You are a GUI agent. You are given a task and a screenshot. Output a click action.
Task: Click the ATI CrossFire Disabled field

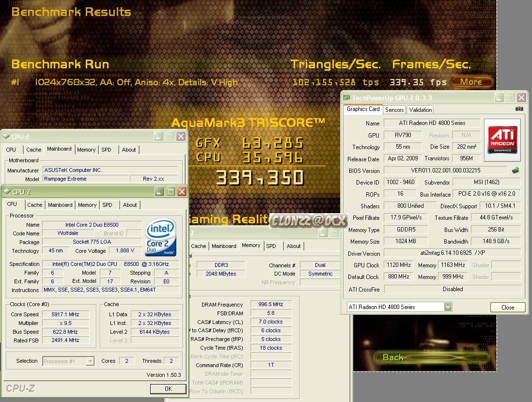pyautogui.click(x=453, y=289)
